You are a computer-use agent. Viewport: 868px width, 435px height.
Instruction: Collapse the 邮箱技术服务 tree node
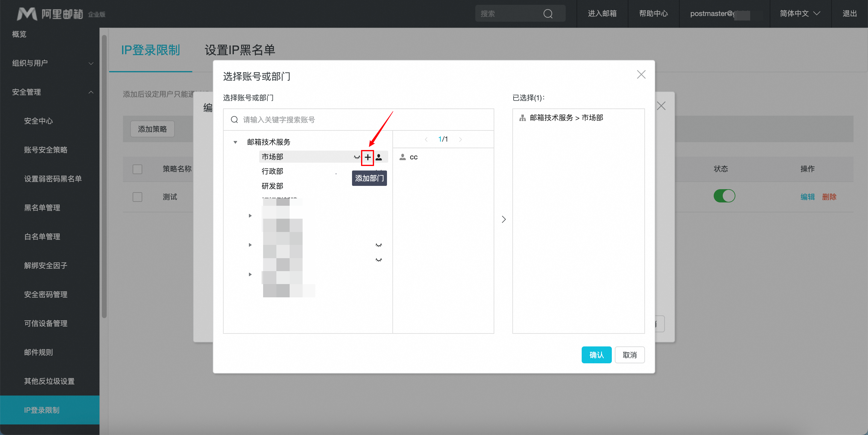tap(235, 142)
